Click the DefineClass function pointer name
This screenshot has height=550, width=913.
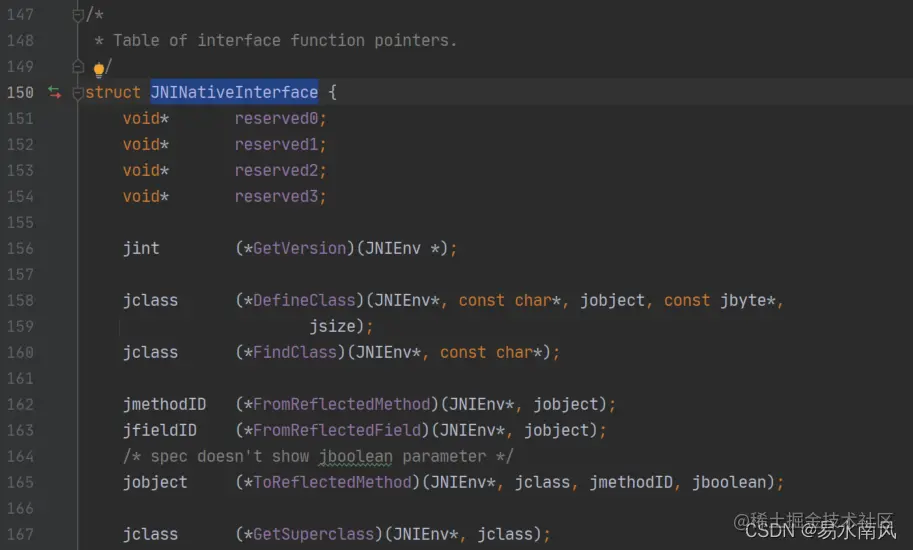pos(304,300)
